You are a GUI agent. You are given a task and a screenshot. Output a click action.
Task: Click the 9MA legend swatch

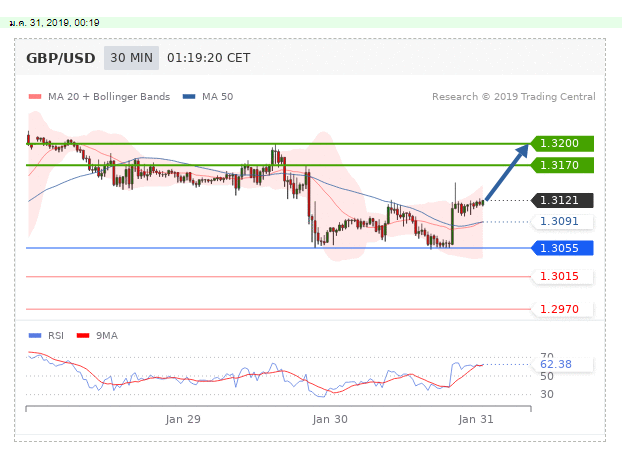click(83, 336)
